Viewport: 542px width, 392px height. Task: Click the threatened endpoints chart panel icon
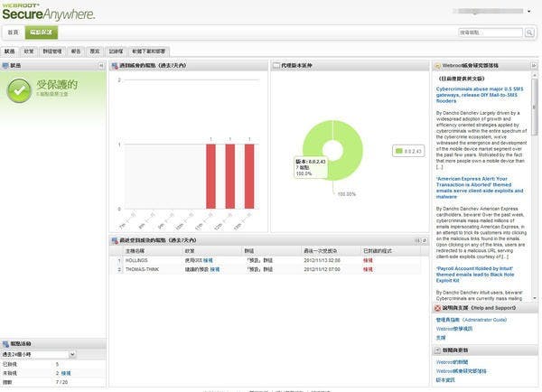(x=115, y=65)
